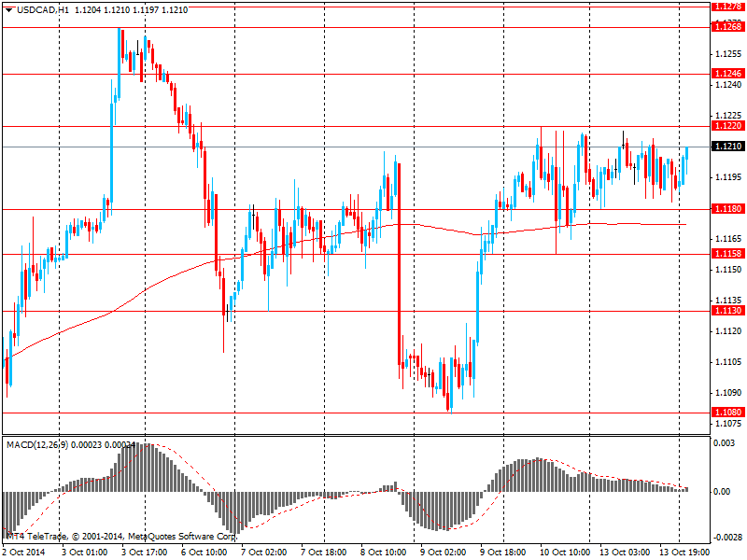Select the 3 Oct 17:00 time label
The image size is (747, 560).
pos(145,553)
